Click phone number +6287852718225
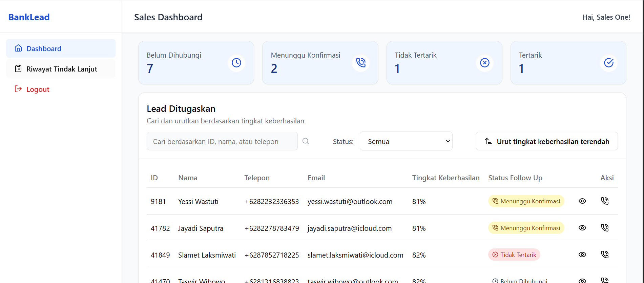This screenshot has height=283, width=644. coord(272,255)
